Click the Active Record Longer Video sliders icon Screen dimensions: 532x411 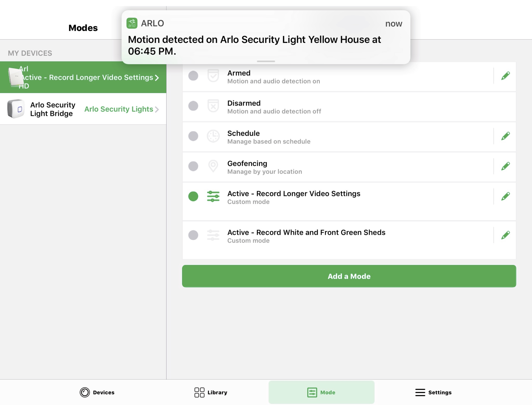coord(213,196)
